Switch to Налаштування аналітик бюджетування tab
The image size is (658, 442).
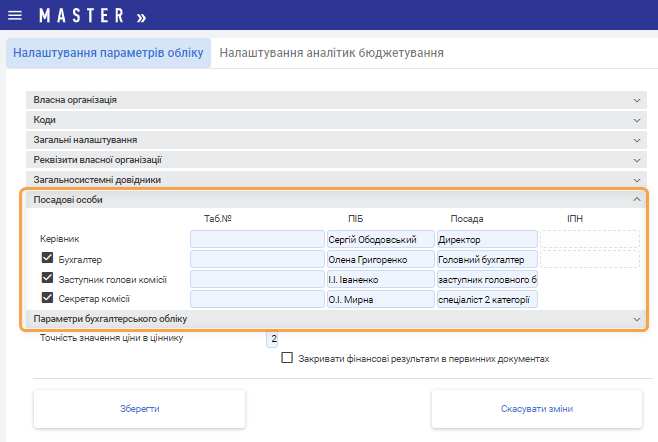331,52
